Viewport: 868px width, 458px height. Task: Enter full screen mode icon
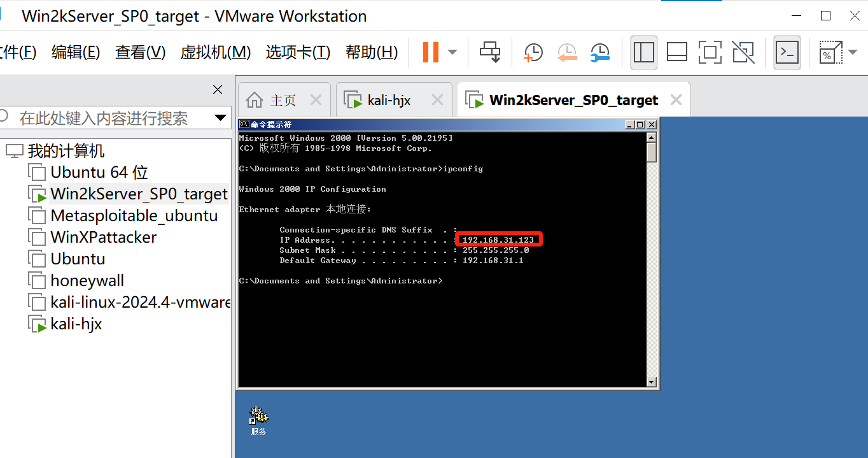[x=710, y=52]
